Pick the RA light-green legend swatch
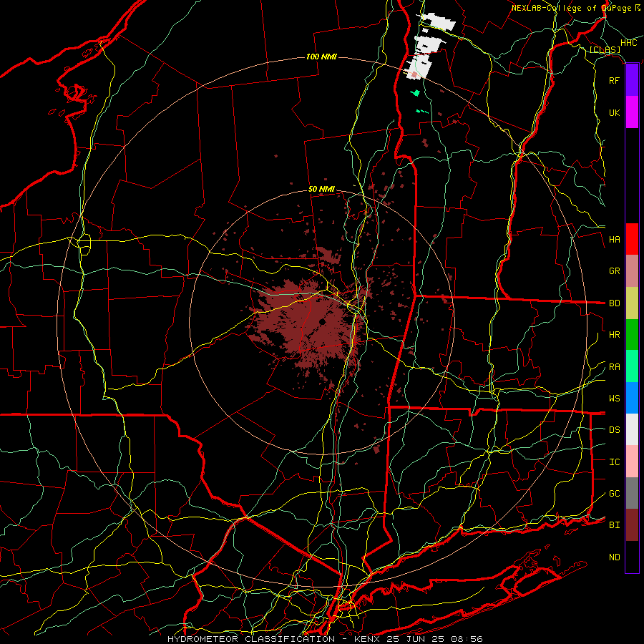 pyautogui.click(x=632, y=366)
